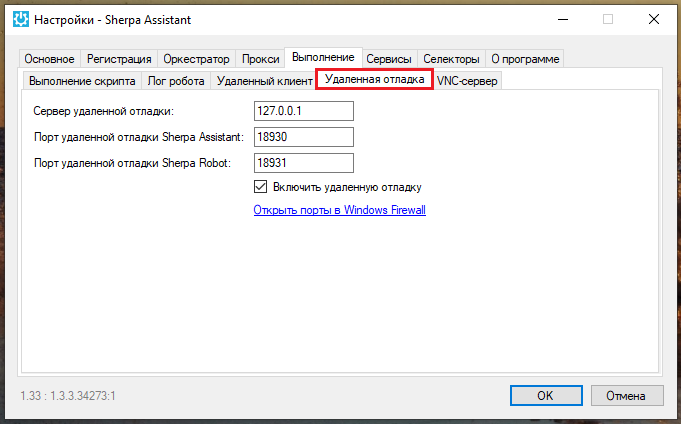Click the Sherpa Robot debug port field
The width and height of the screenshot is (681, 424).
304,162
